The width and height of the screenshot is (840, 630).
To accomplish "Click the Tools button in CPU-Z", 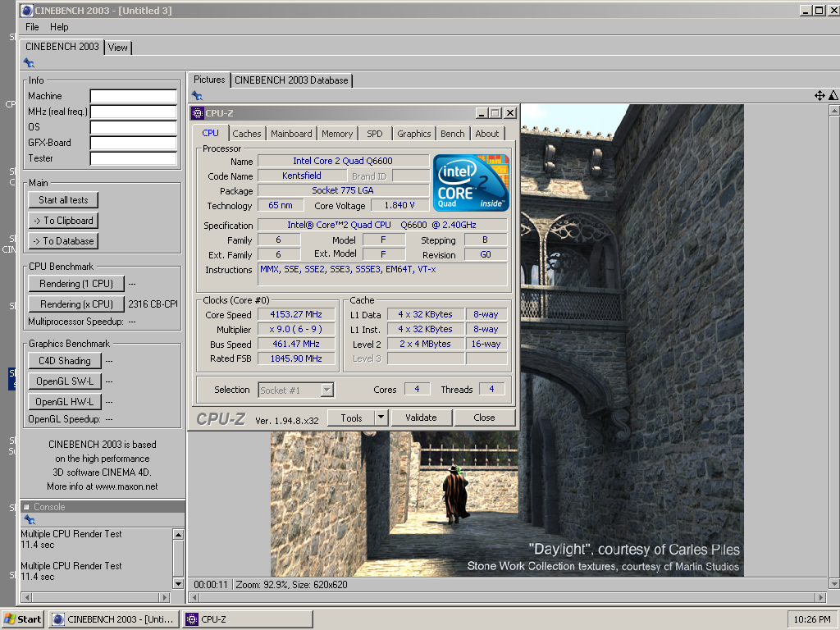I will (351, 418).
